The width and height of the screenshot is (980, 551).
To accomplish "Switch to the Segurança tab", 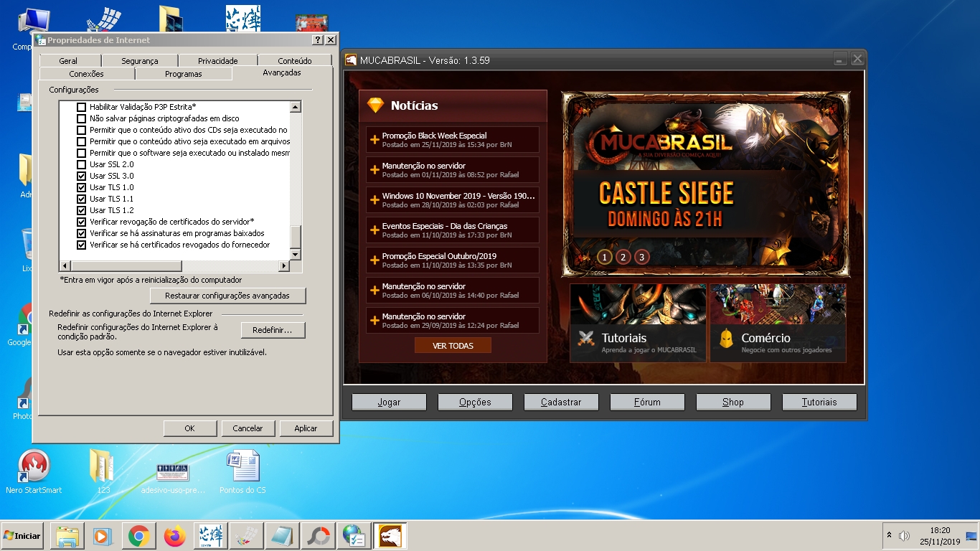I will click(x=139, y=61).
